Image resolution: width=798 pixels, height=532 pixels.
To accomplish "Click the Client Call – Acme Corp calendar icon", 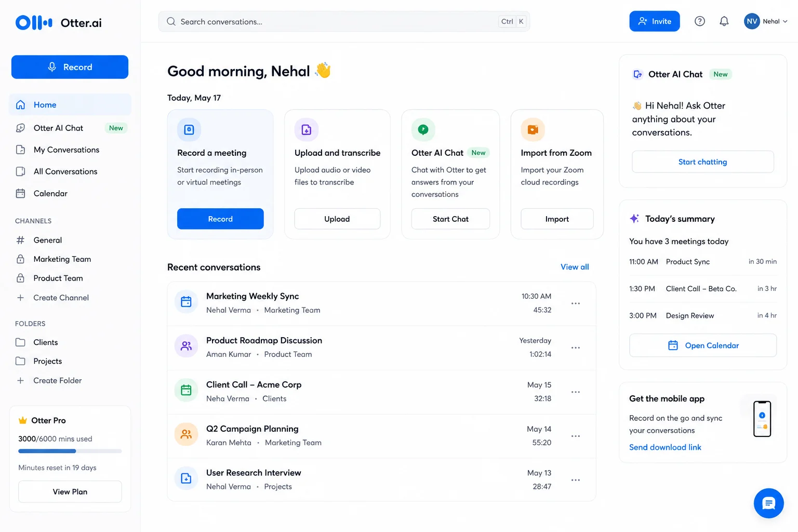I will (x=186, y=390).
